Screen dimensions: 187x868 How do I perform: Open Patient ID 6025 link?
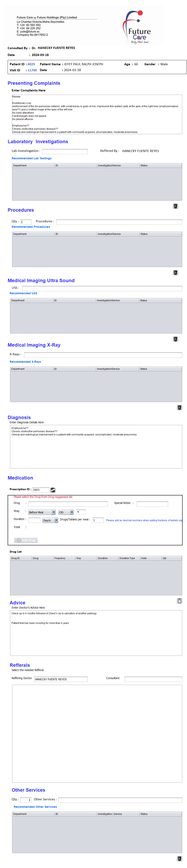click(31, 64)
